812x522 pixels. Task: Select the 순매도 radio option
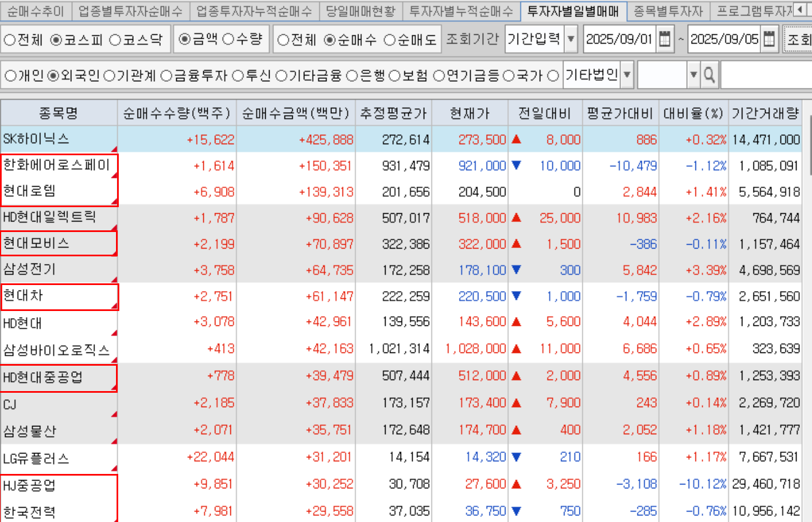[390, 40]
